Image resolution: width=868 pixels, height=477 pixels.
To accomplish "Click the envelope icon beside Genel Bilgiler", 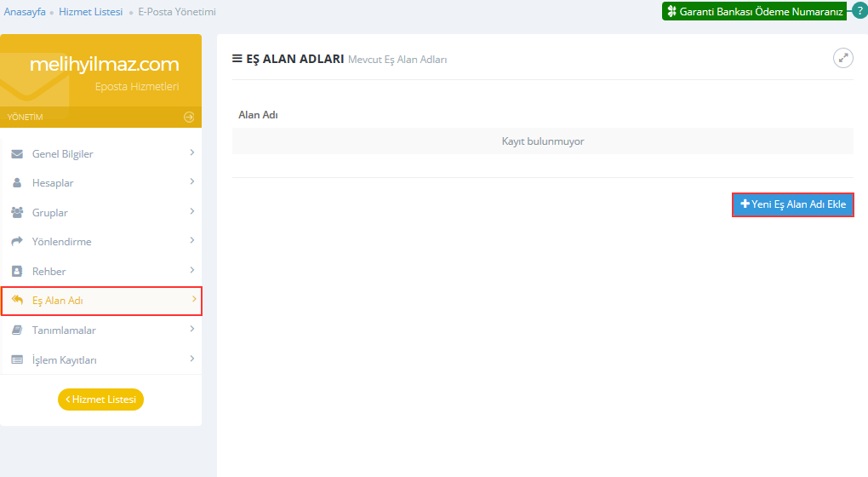I will [x=17, y=154].
